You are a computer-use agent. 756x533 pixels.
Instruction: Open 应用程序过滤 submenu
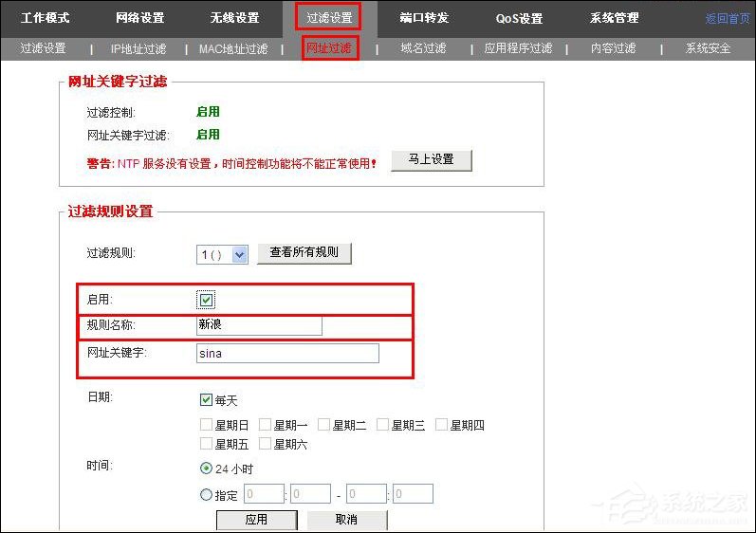[518, 48]
